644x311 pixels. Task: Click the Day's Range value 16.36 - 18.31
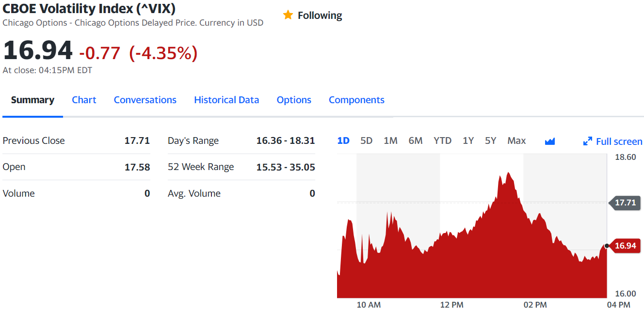pyautogui.click(x=286, y=140)
